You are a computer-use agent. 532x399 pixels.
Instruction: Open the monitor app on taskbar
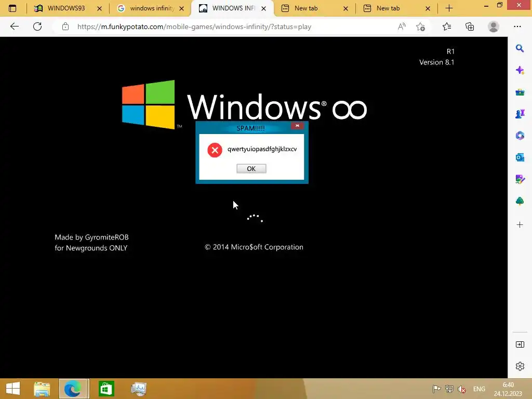[x=138, y=389]
